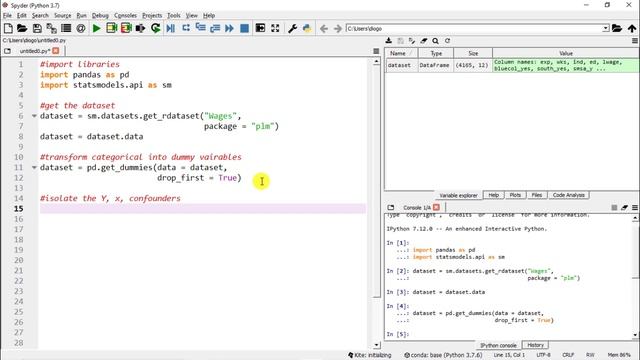Save the current file
This screenshot has width=640, height=360.
point(37,28)
